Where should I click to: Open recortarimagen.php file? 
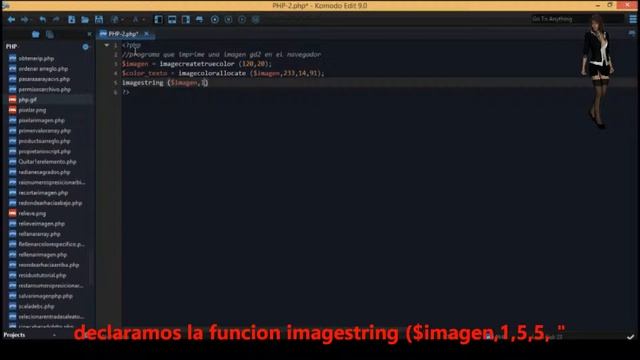pos(43,193)
